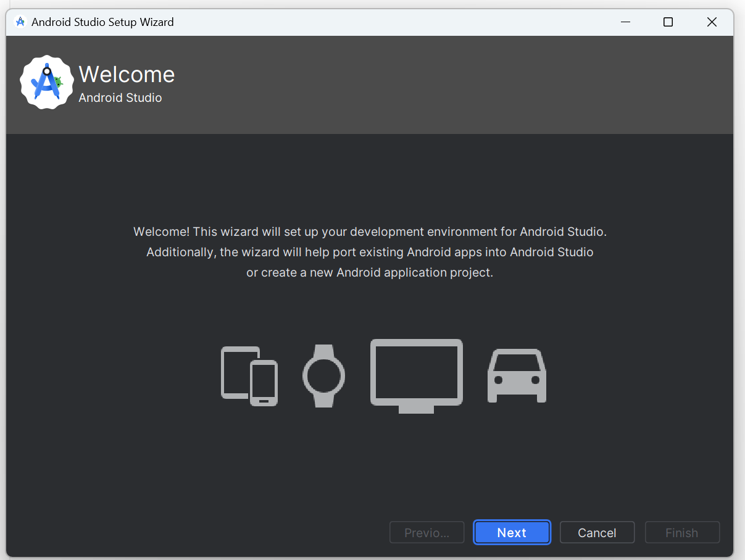Screen dimensions: 745x560
Task: Close the Setup Wizard window
Action: tap(712, 22)
